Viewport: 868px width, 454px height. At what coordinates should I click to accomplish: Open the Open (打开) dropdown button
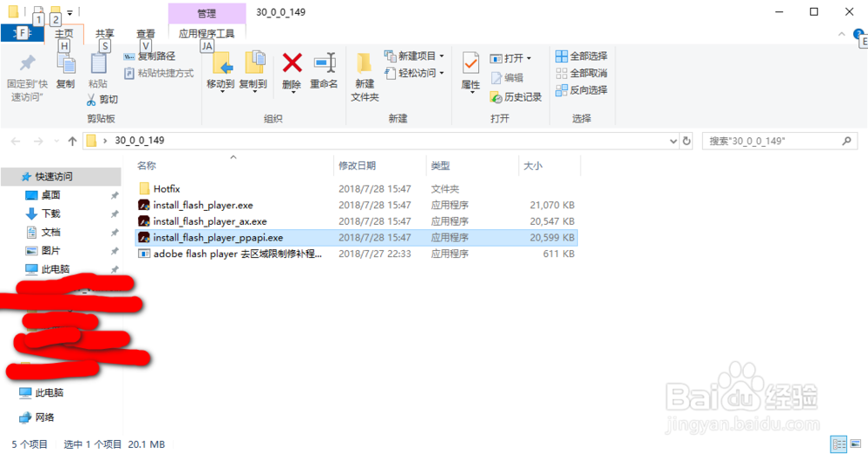[x=510, y=58]
